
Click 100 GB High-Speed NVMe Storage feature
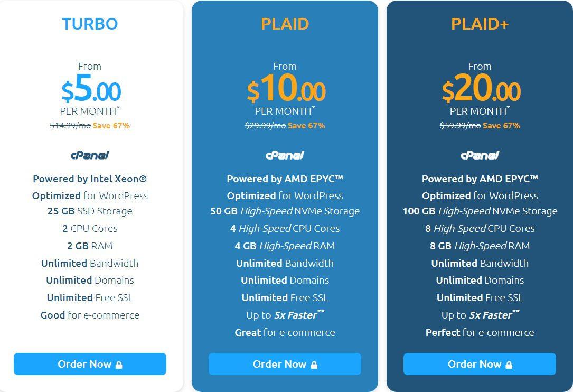(x=480, y=211)
